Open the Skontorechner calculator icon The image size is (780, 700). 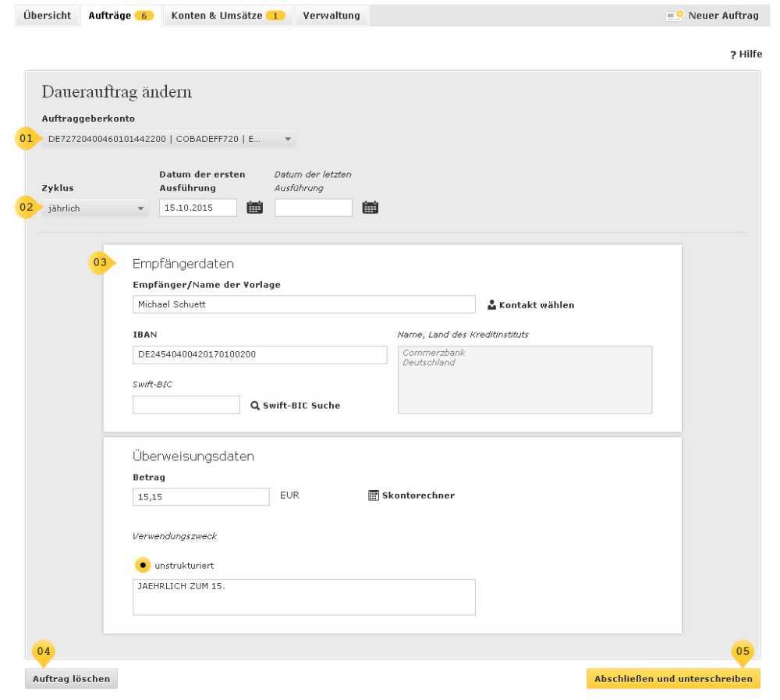[x=373, y=495]
